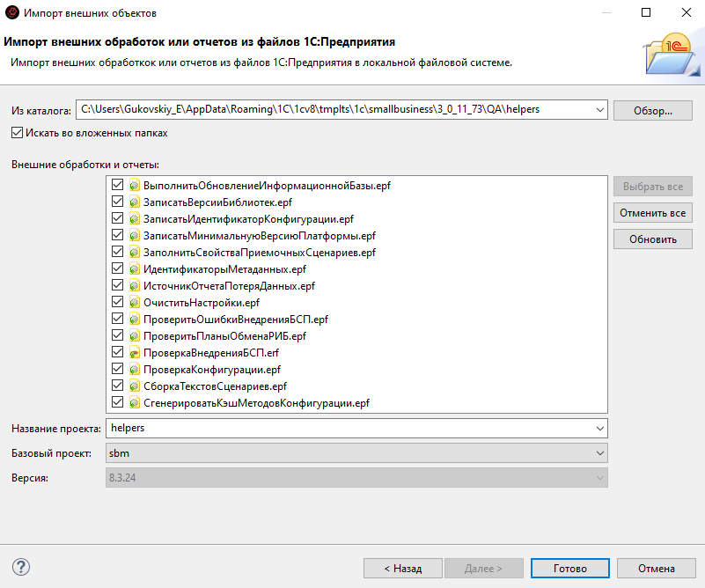Viewport: 705px width, 588px height.
Task: Click the help question mark icon
Action: pyautogui.click(x=22, y=568)
